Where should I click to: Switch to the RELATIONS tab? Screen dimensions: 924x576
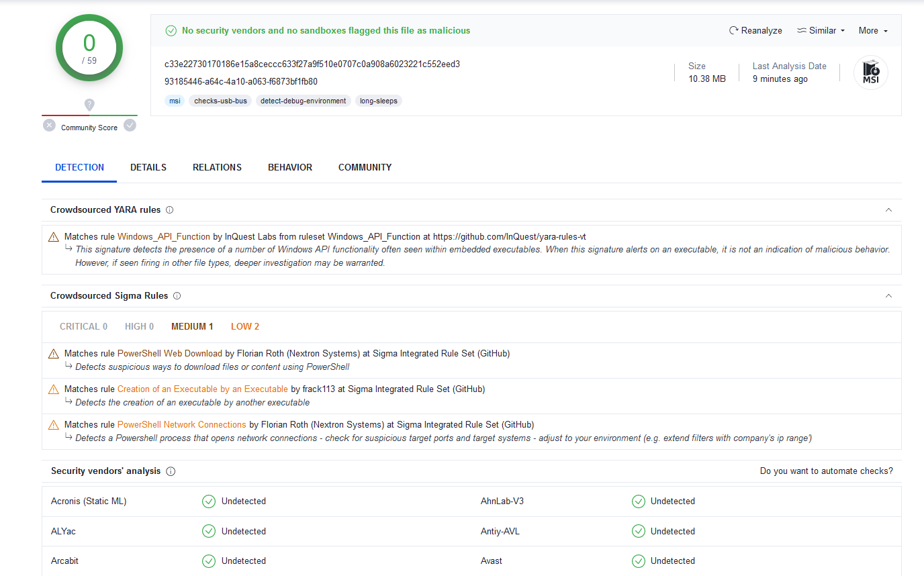click(x=217, y=167)
